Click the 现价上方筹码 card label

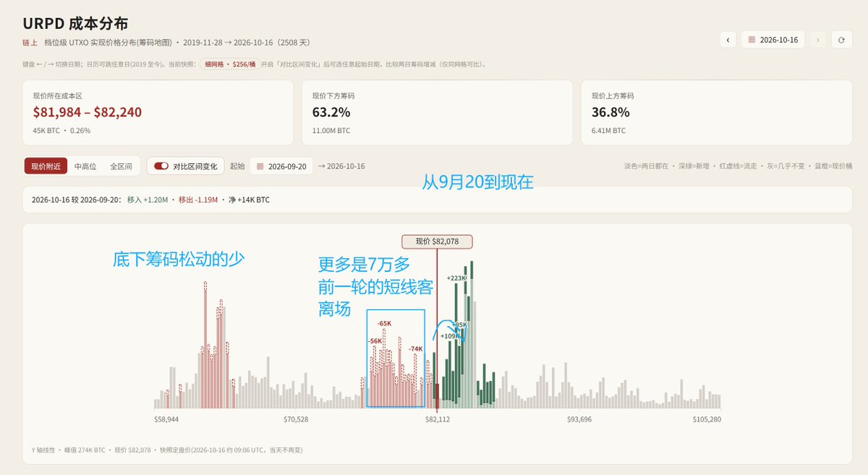(613, 95)
